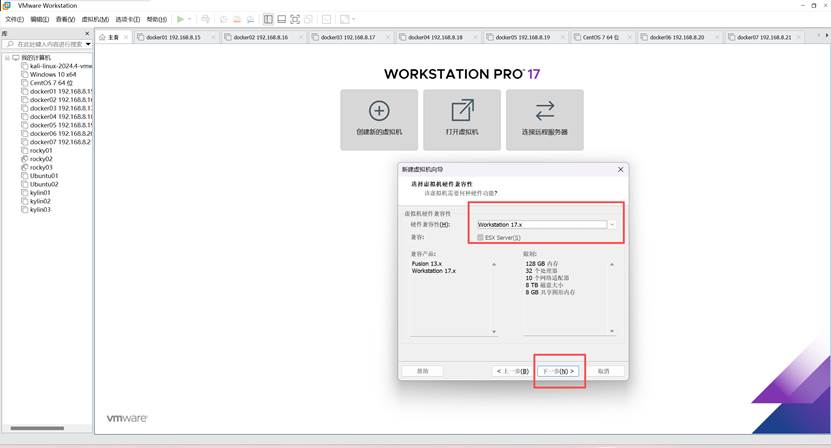The width and height of the screenshot is (831, 448).
Task: Click the stretch guest display toolbar icon
Action: coord(344,19)
